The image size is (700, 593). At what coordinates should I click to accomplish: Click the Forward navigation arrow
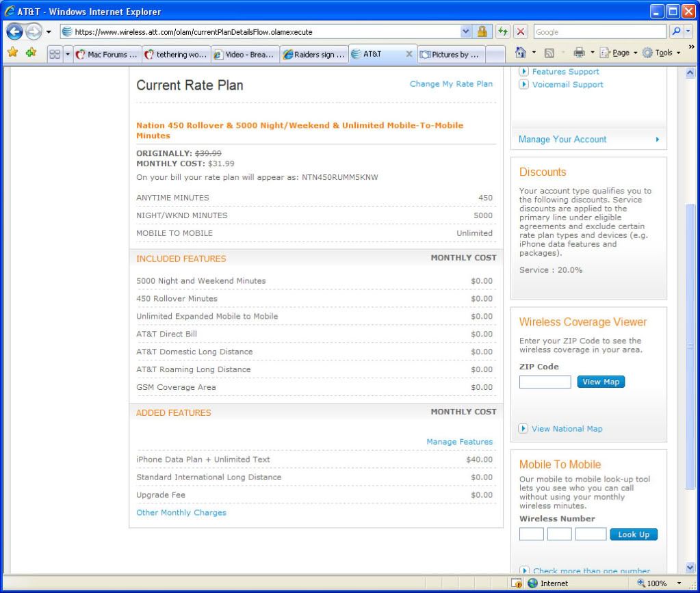[34, 31]
